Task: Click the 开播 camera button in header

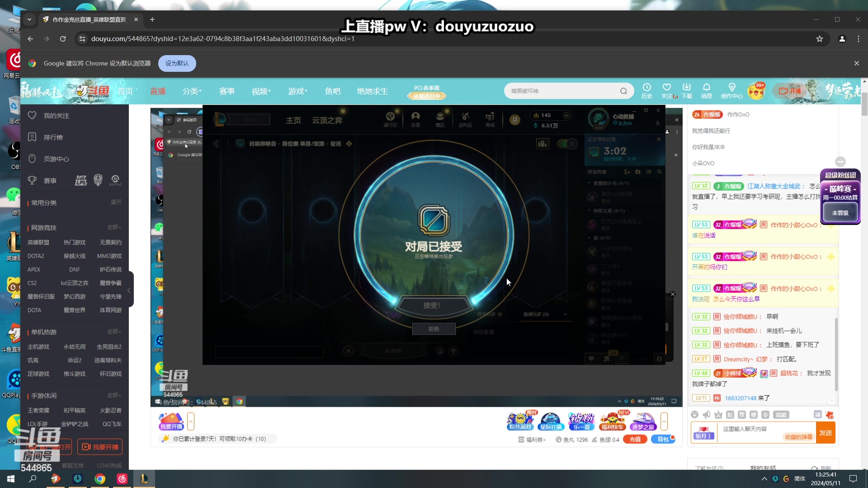Action: pos(790,91)
